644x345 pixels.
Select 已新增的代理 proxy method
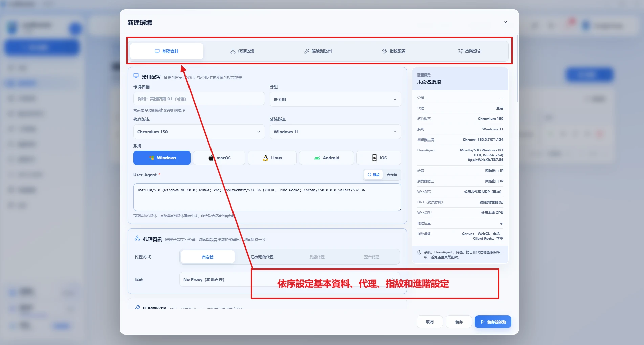coord(262,257)
